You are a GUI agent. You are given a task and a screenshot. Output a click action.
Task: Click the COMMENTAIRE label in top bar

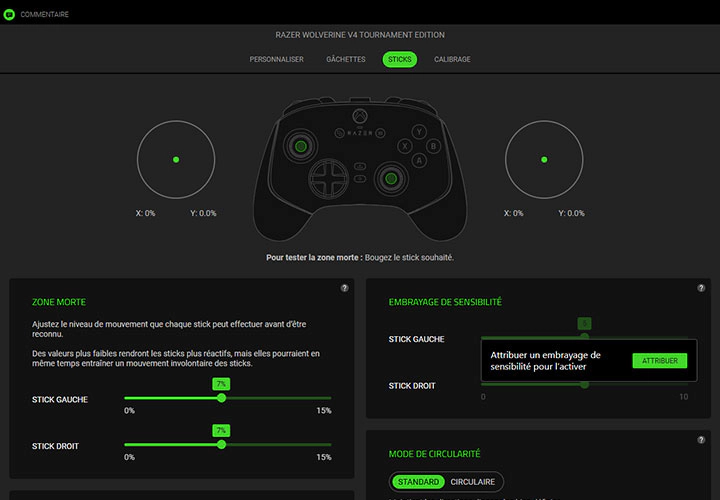click(x=45, y=15)
